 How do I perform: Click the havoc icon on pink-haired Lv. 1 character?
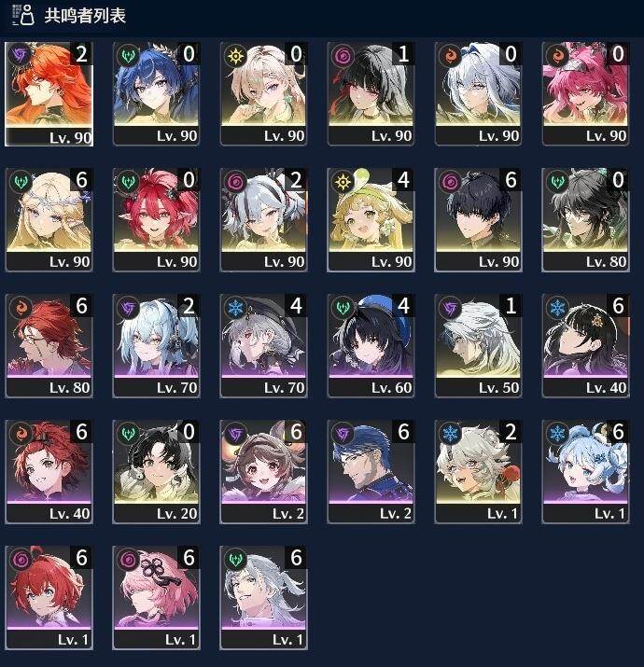click(128, 560)
